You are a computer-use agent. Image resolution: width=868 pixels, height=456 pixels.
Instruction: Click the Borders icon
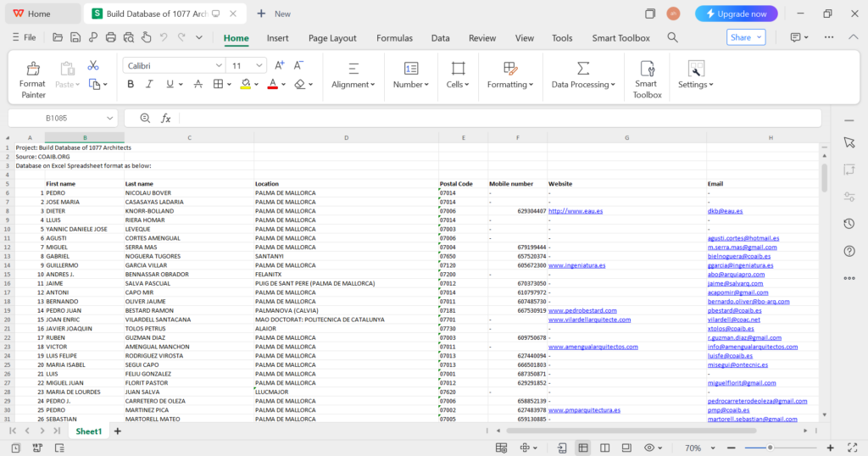(x=218, y=84)
